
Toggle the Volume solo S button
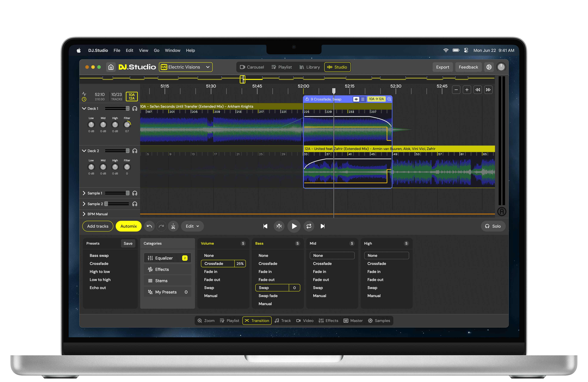click(x=243, y=243)
